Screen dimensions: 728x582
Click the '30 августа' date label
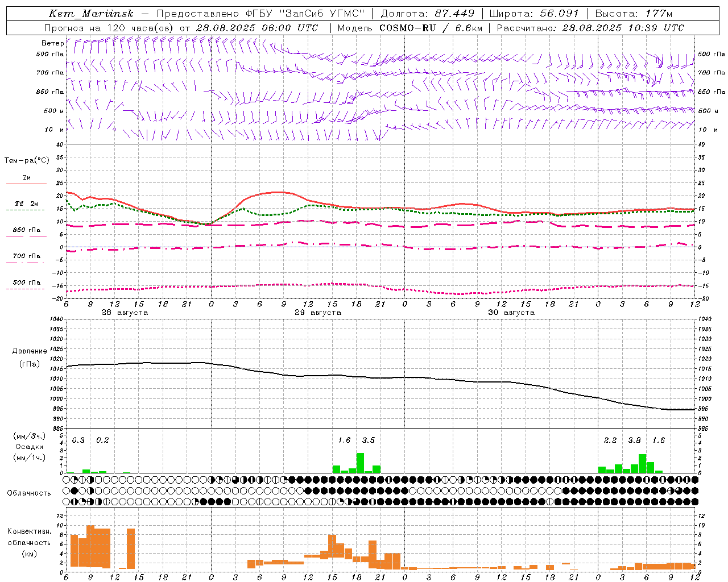click(511, 313)
